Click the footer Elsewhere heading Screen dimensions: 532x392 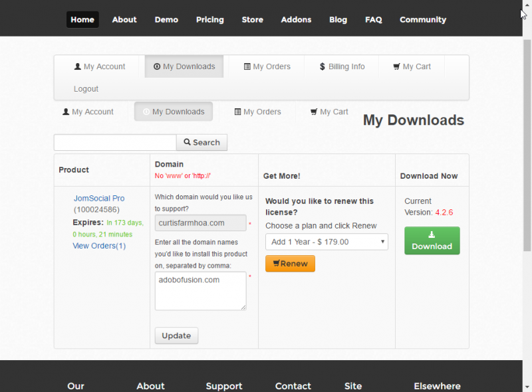(x=437, y=386)
